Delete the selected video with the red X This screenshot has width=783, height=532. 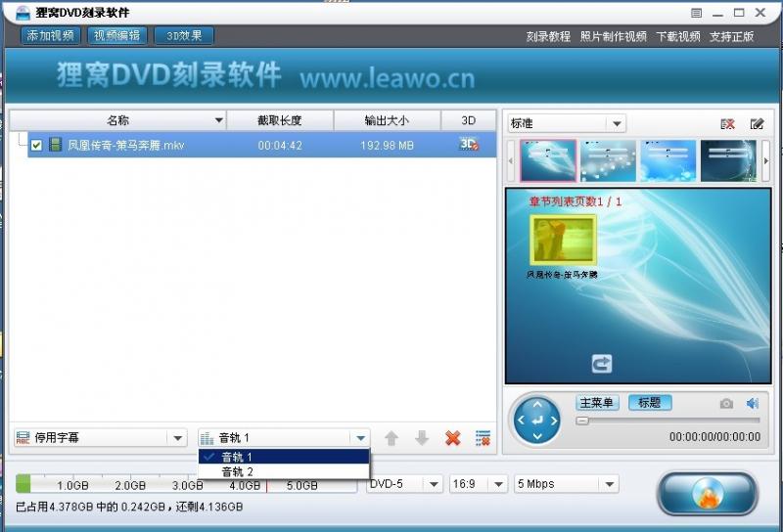click(x=452, y=438)
